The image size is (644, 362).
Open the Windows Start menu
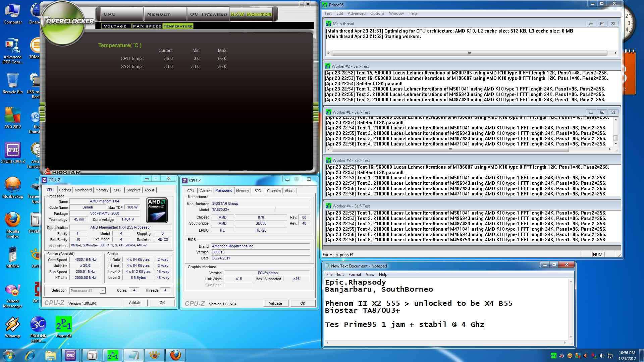point(9,355)
